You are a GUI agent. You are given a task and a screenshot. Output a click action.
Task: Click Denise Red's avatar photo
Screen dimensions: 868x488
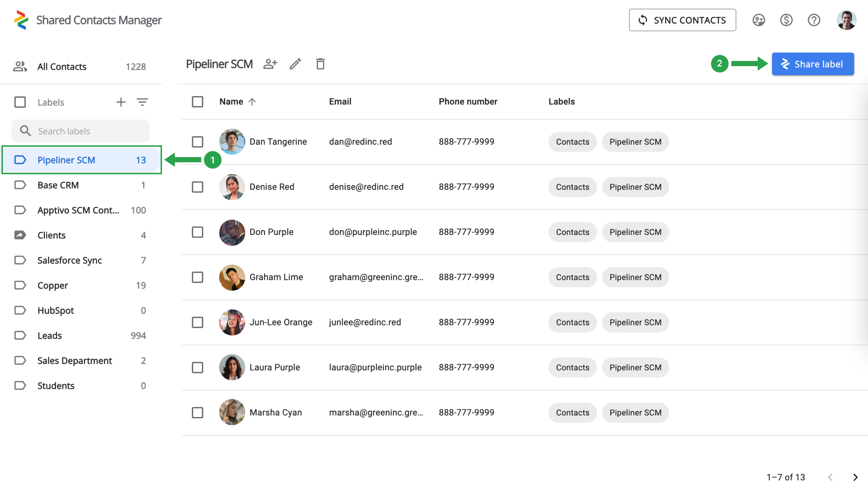pos(232,187)
